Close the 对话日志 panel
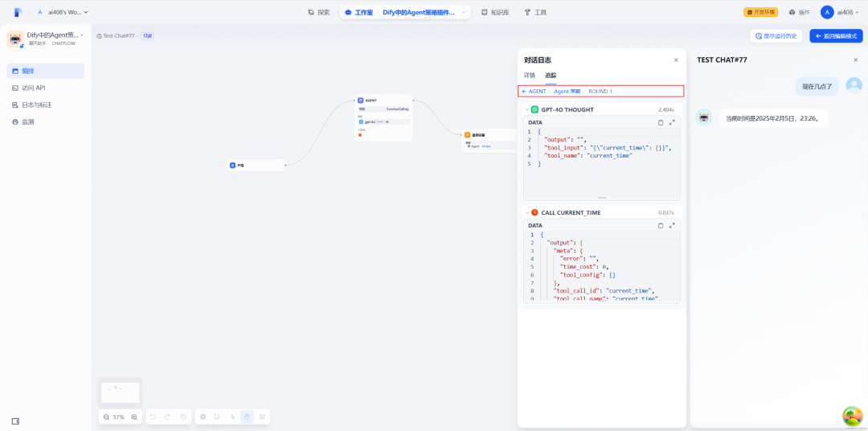This screenshot has height=431, width=868. pyautogui.click(x=676, y=60)
